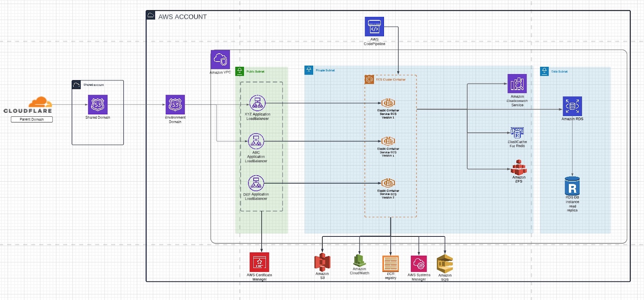Select the AWS CodePipeline icon
The width and height of the screenshot is (644, 300).
[x=374, y=27]
